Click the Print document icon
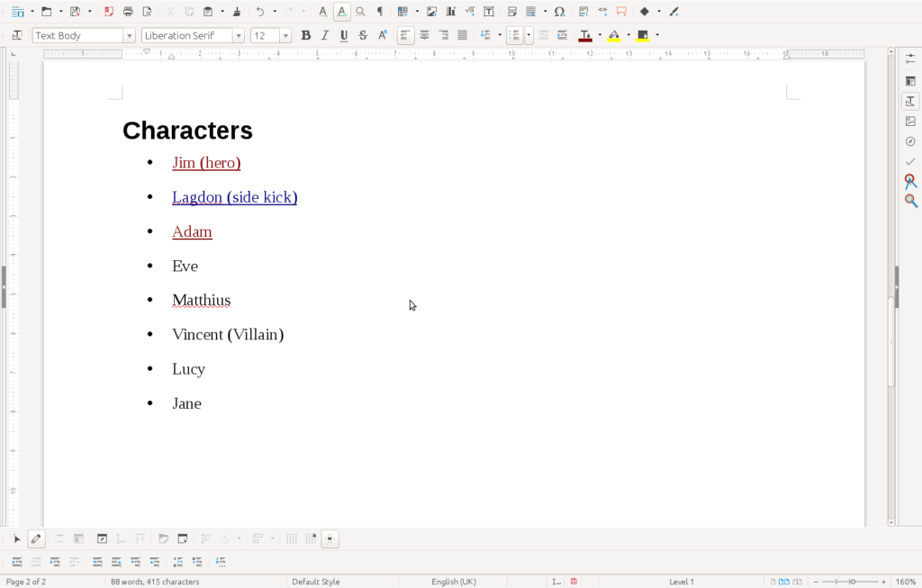The width and height of the screenshot is (922, 588). click(x=128, y=12)
